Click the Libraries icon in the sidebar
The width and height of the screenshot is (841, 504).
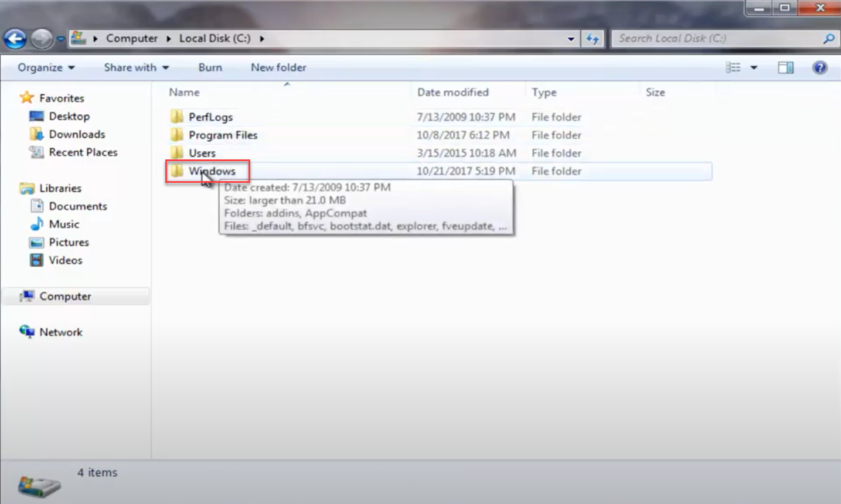[27, 188]
